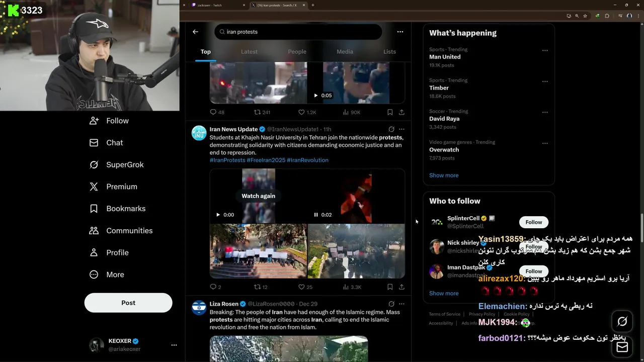Bookmark this page with browser star icon
This screenshot has height=362, width=644.
[x=585, y=16]
